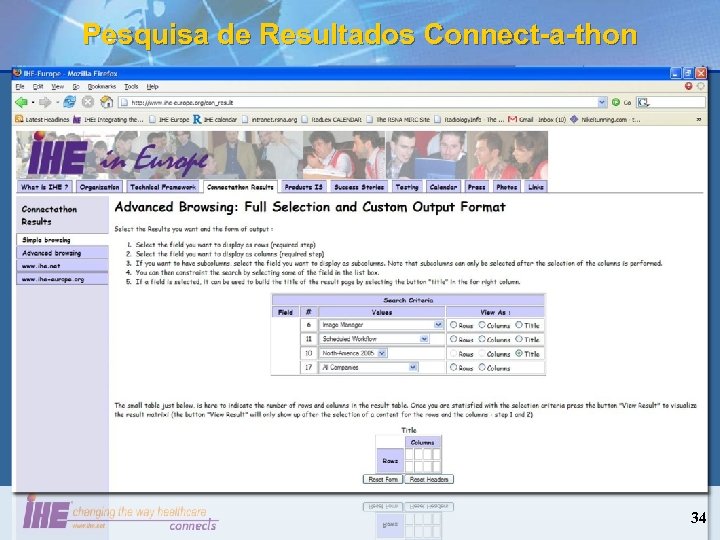
Task: Click the Firefox logo in the title bar
Action: 17,73
